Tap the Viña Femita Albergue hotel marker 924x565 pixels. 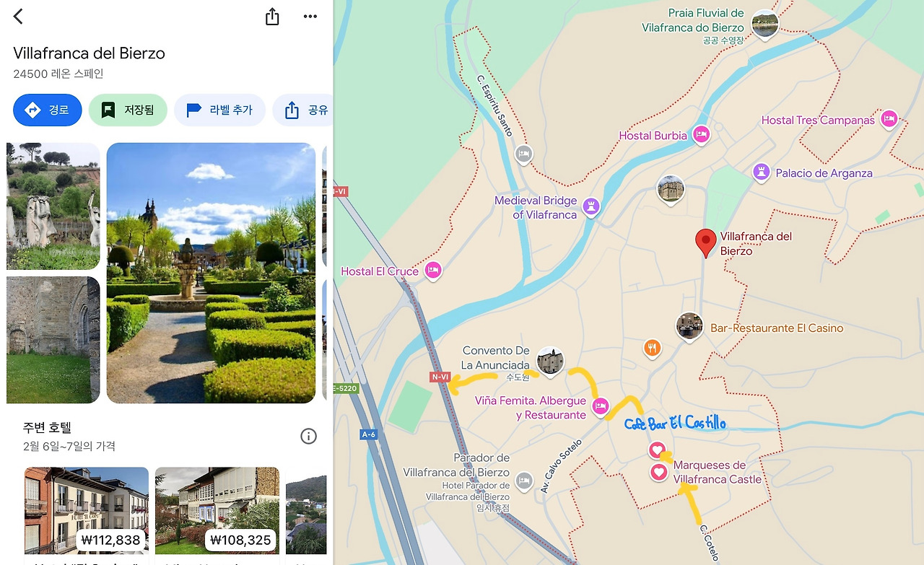click(601, 407)
